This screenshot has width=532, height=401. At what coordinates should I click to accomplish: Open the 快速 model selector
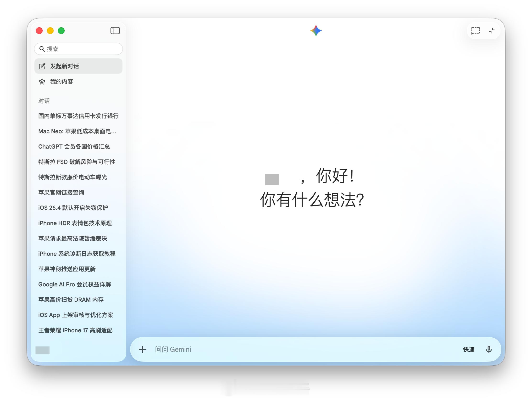coord(468,350)
